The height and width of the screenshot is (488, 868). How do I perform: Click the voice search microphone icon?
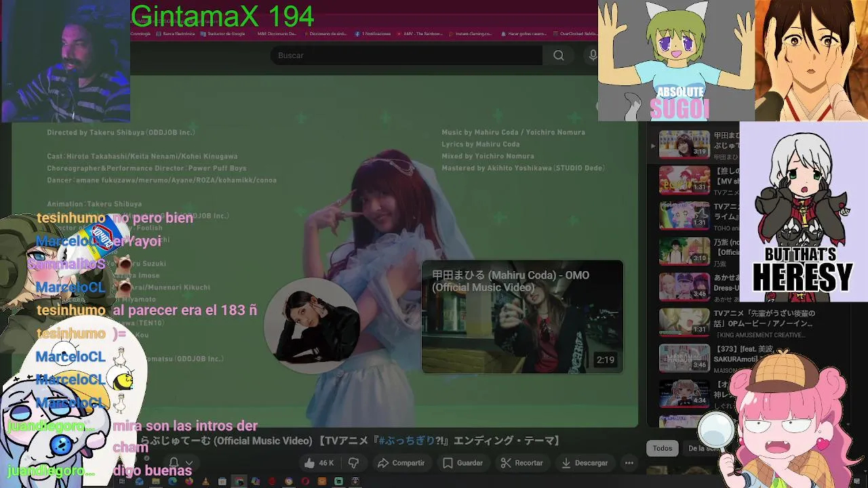tap(593, 56)
